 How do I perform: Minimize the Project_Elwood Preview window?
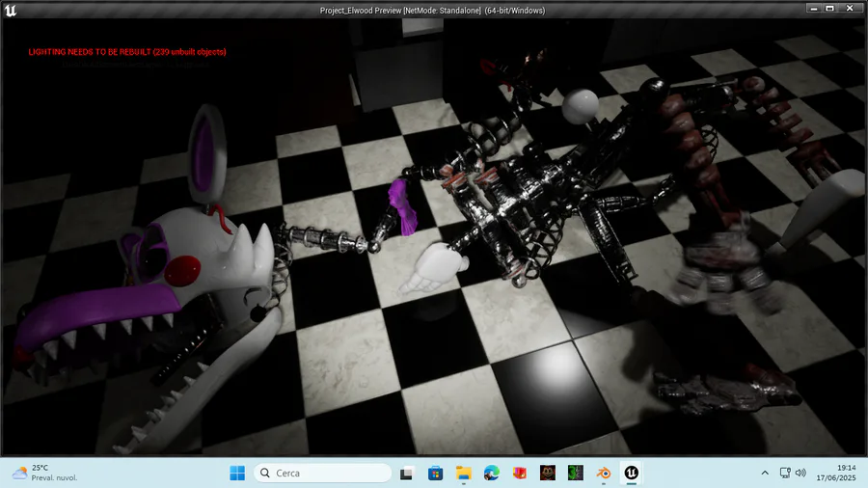(x=814, y=9)
